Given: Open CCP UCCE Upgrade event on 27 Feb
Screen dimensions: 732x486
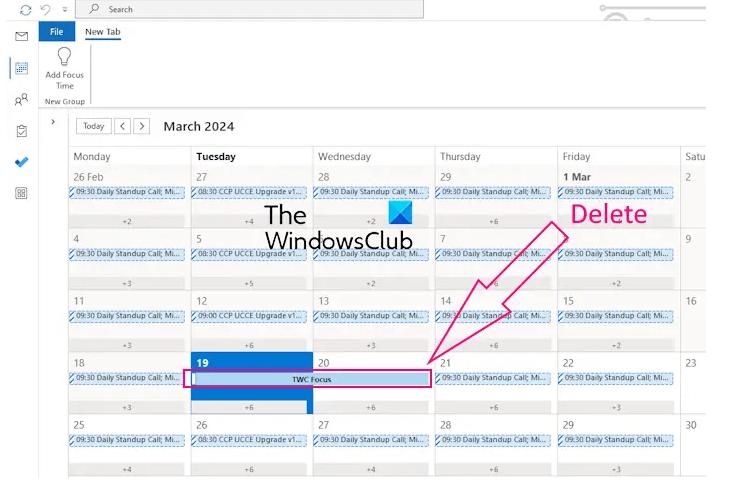Looking at the screenshot, I should [x=249, y=192].
